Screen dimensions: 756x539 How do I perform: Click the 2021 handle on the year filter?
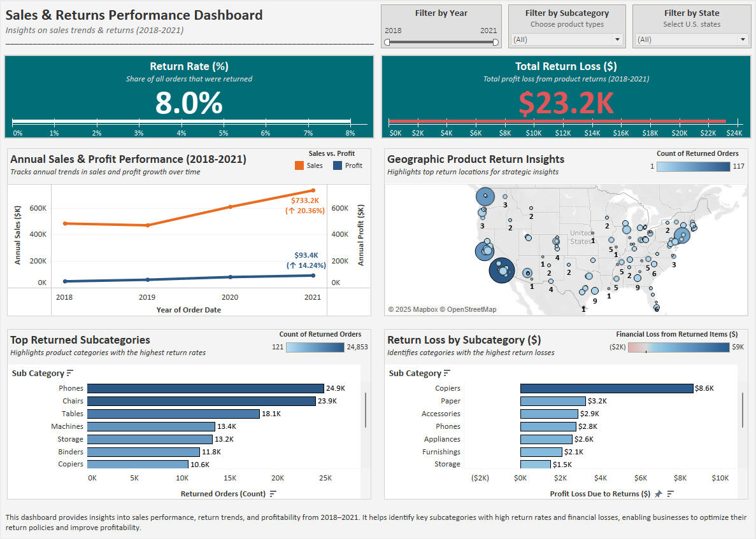494,42
